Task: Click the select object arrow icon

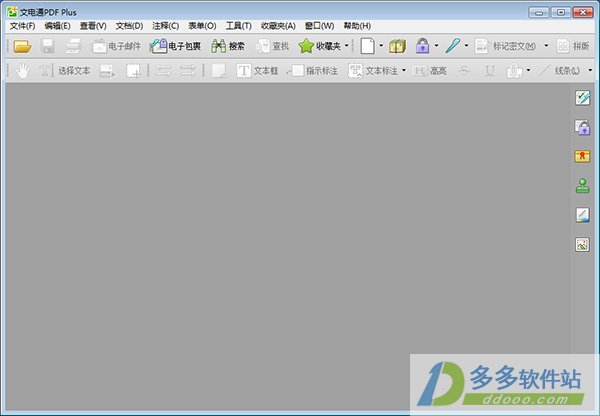Action: coord(108,71)
